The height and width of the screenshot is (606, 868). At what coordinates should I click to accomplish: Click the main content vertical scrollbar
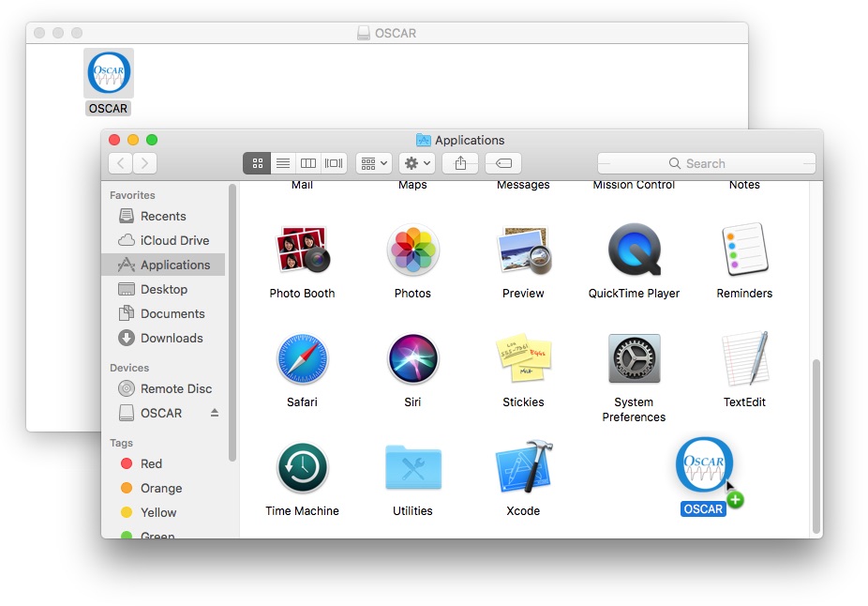[816, 446]
